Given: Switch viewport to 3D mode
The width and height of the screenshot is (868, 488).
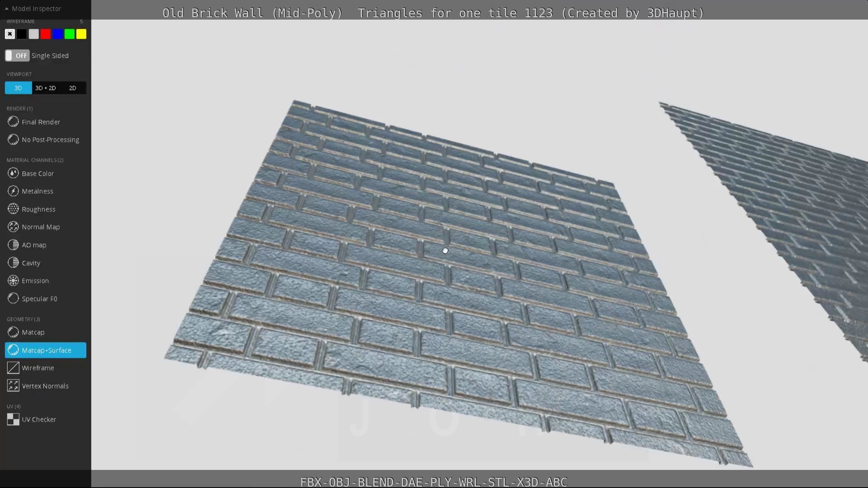Looking at the screenshot, I should 18,88.
